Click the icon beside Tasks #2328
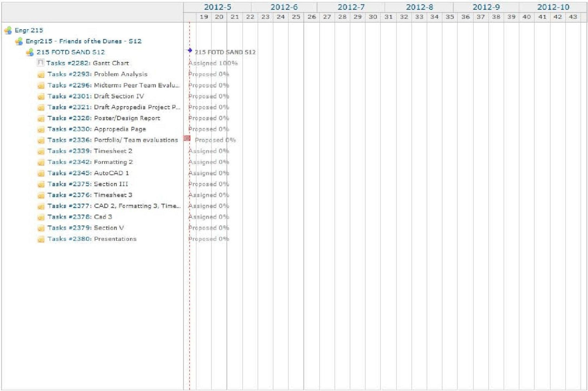This screenshot has height=391, width=588. [41, 119]
